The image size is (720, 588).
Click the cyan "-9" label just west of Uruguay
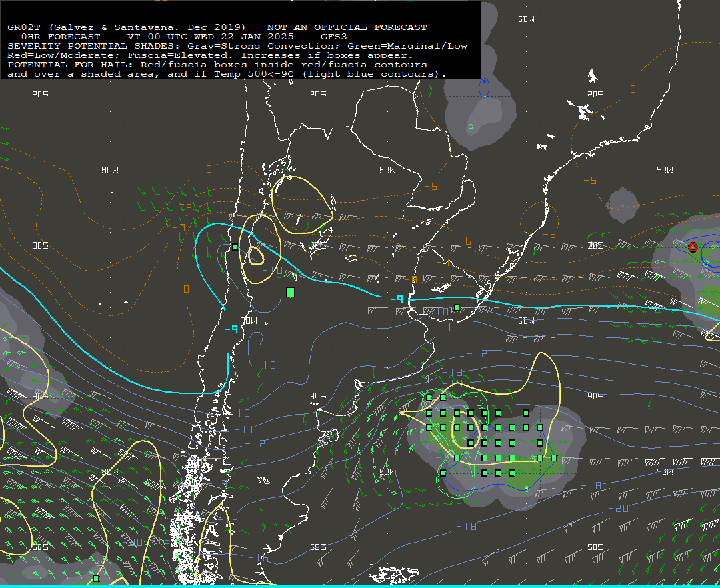tap(397, 299)
